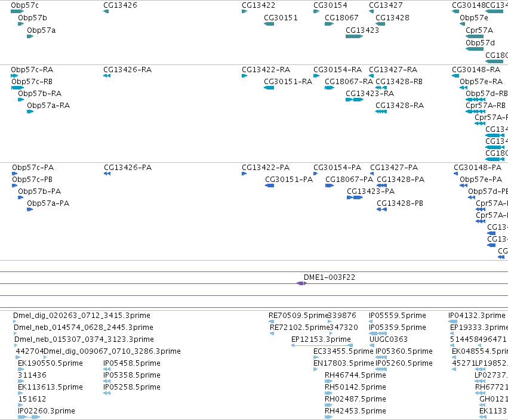Select the DME1-003F22 purple feature

coord(301,283)
